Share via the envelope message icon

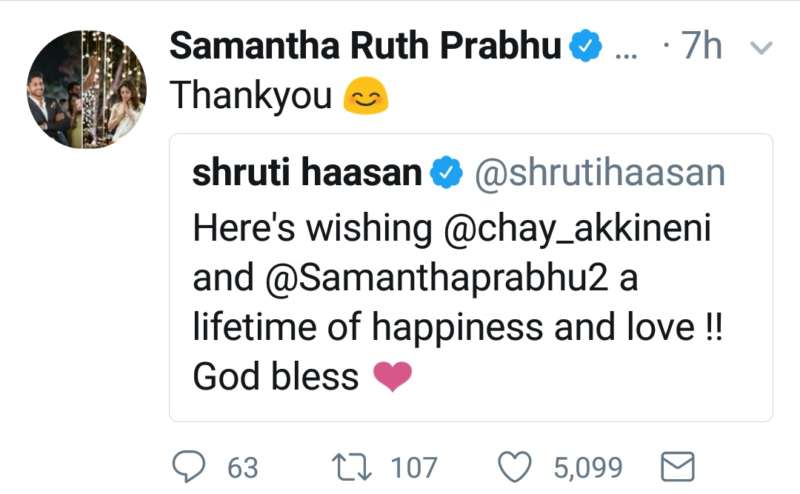tap(680, 466)
